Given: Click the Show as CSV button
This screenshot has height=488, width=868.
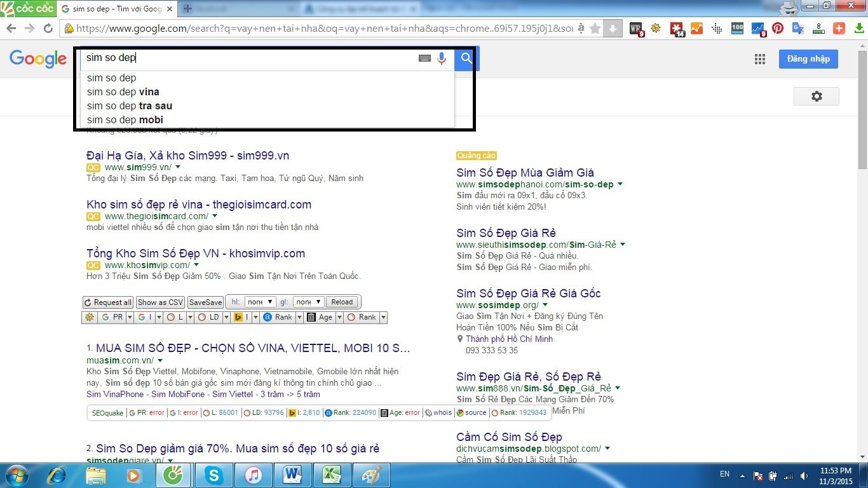Looking at the screenshot, I should click(x=160, y=302).
